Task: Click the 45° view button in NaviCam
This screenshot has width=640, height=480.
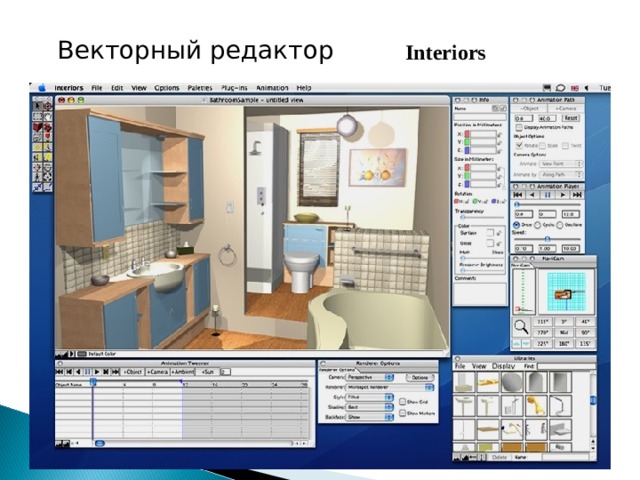Action: tap(585, 322)
